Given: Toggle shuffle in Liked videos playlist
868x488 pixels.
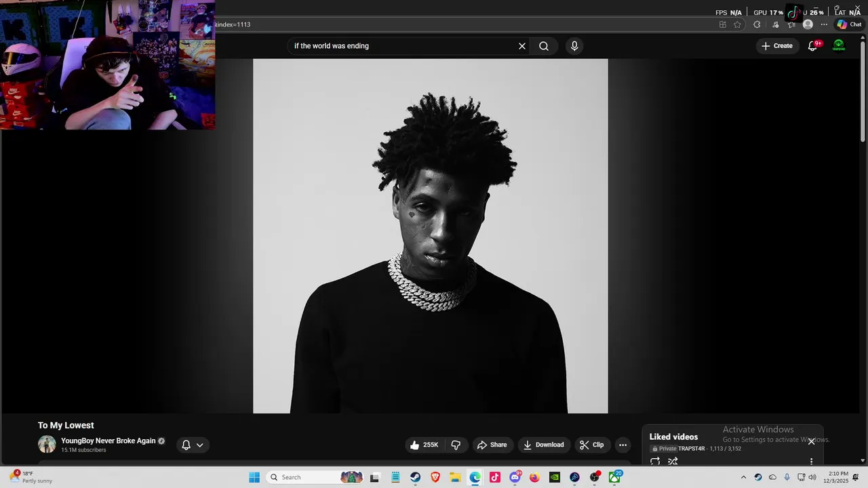Looking at the screenshot, I should (673, 462).
